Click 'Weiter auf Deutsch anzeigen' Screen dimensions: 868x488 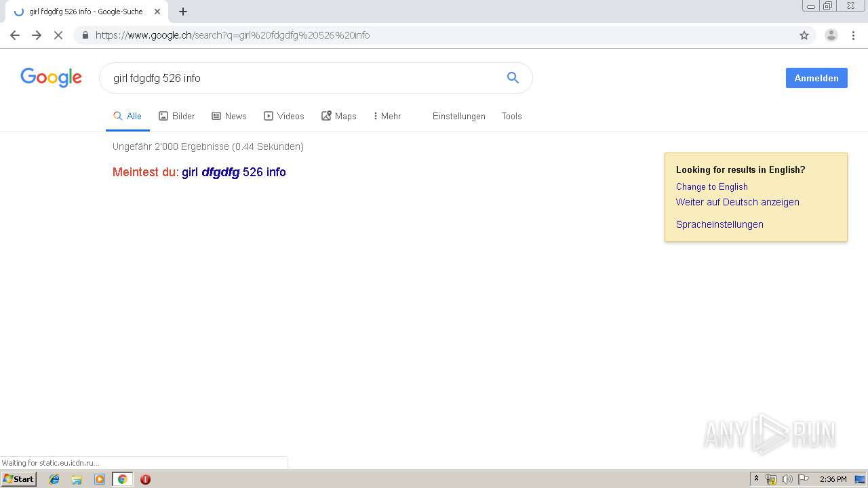click(738, 202)
